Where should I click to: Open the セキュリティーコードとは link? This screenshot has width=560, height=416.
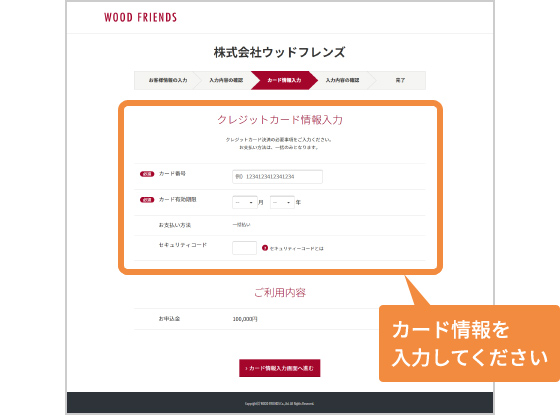pos(296,248)
